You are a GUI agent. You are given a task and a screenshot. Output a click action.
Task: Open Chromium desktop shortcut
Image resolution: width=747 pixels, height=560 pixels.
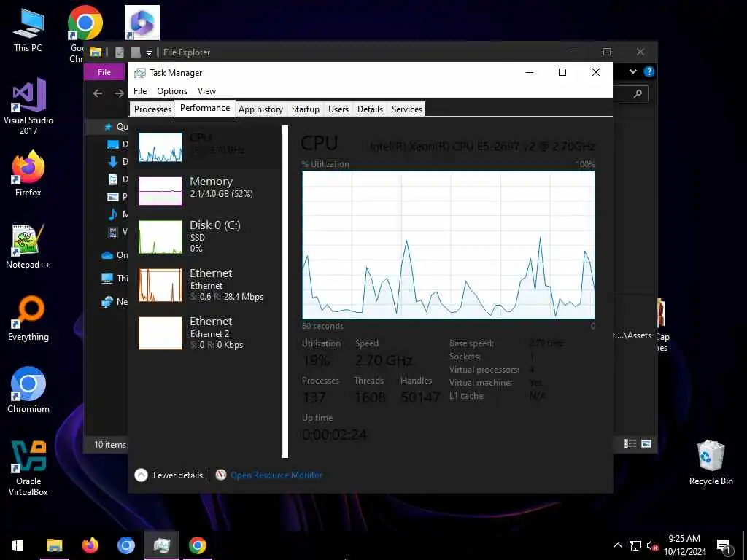click(28, 391)
